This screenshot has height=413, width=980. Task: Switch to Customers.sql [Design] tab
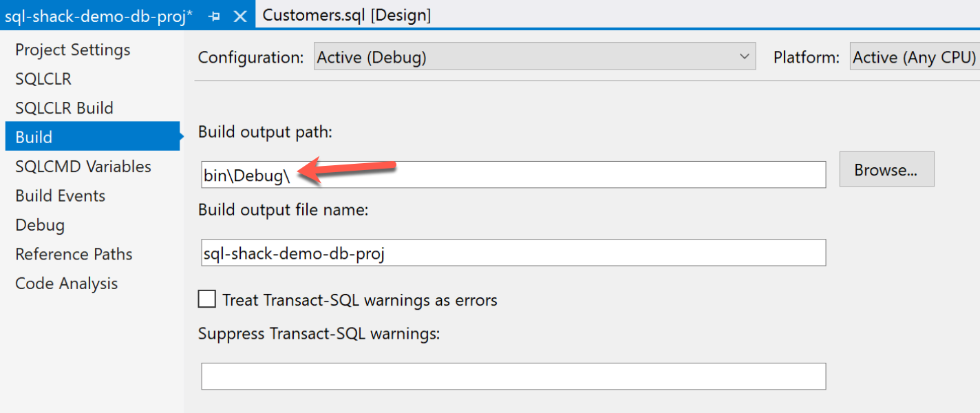coord(347,15)
